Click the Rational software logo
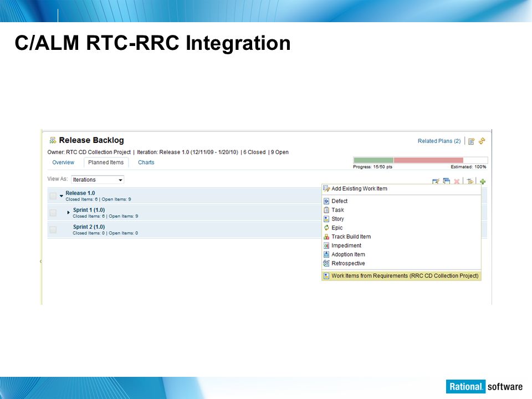 click(x=484, y=386)
